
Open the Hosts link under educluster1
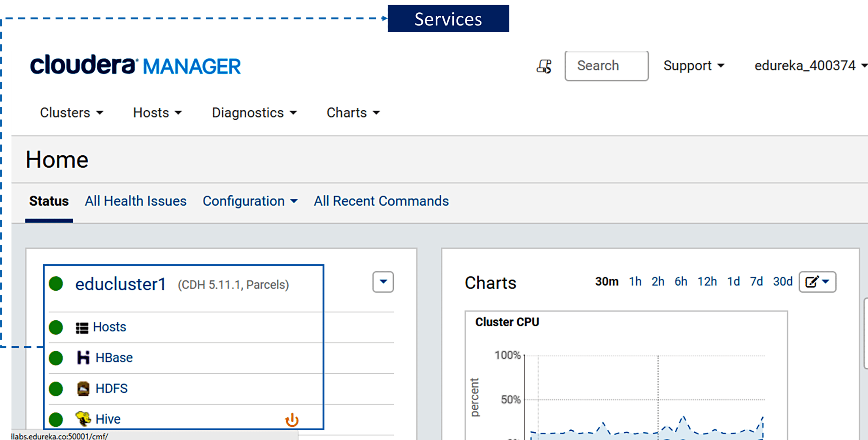(x=109, y=327)
